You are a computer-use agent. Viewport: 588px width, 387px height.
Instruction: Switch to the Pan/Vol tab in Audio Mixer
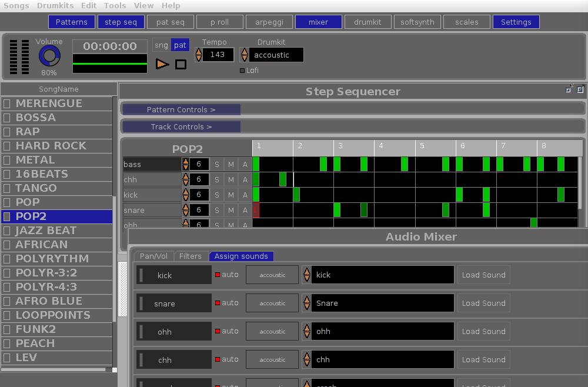click(x=153, y=256)
